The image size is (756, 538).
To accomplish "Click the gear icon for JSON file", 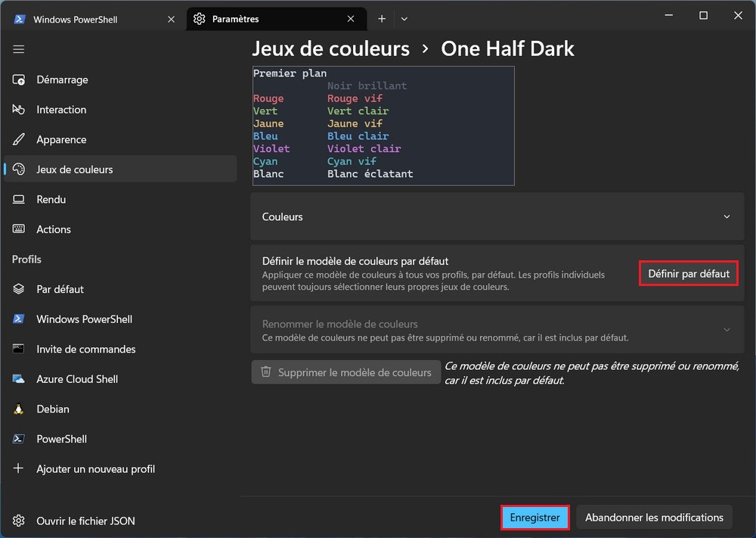I will coord(18,521).
